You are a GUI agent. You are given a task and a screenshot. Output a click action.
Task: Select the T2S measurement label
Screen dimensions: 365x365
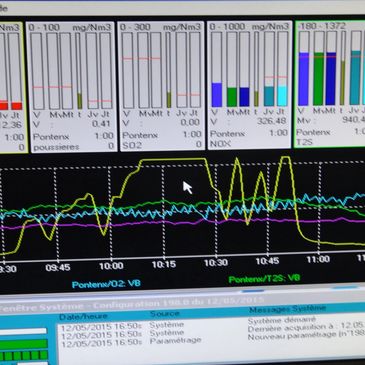pyautogui.click(x=305, y=143)
